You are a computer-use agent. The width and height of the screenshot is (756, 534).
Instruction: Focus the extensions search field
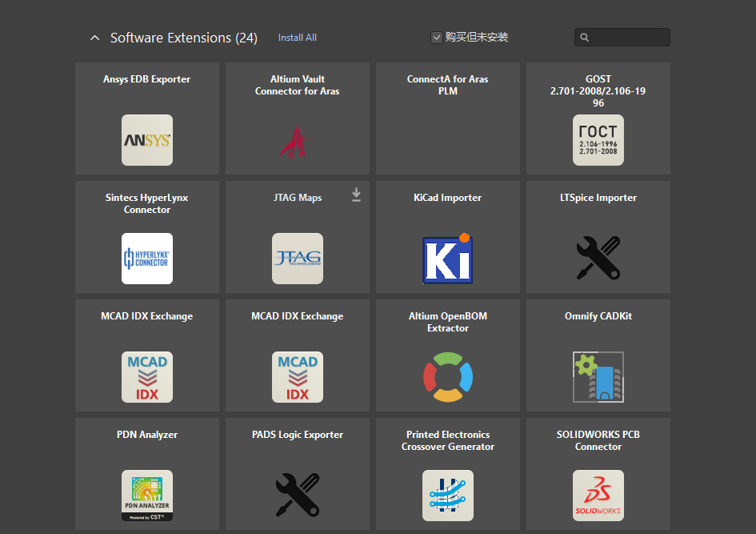pyautogui.click(x=622, y=37)
